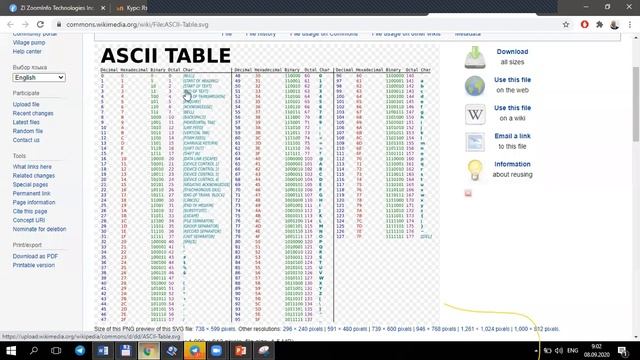Viewport: 640px width, 360px height.
Task: Open Microsoft Word from taskbar
Action: (x=103, y=351)
